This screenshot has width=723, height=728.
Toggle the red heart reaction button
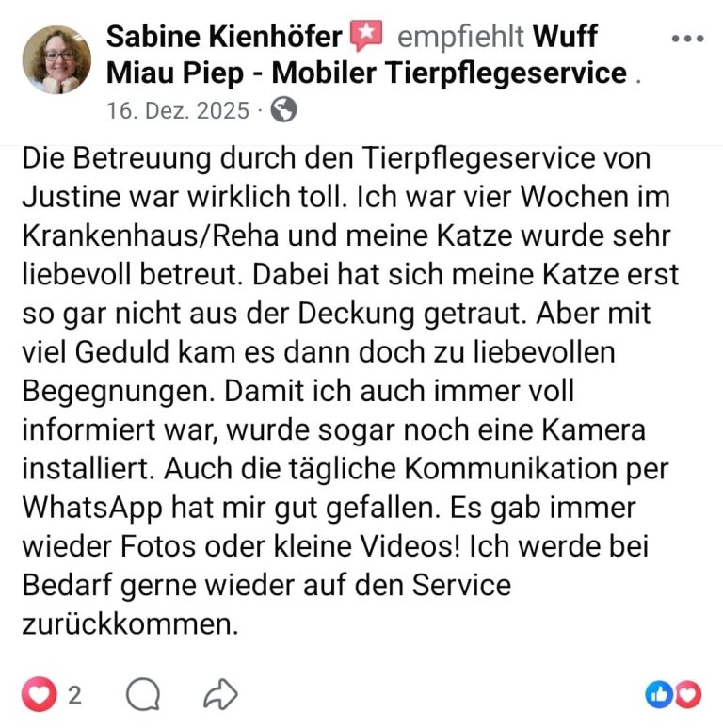39,694
